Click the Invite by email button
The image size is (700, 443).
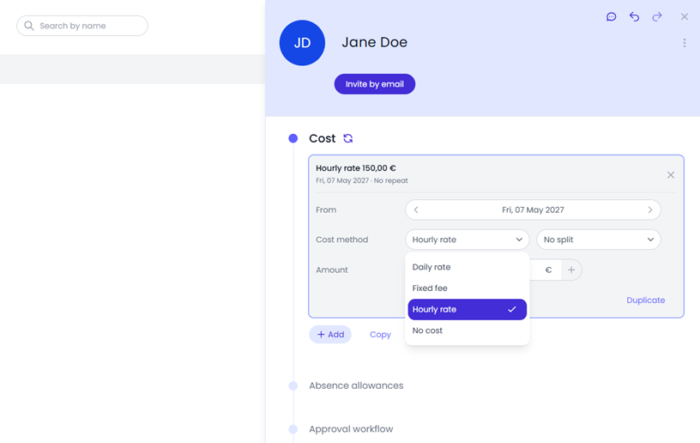(375, 84)
